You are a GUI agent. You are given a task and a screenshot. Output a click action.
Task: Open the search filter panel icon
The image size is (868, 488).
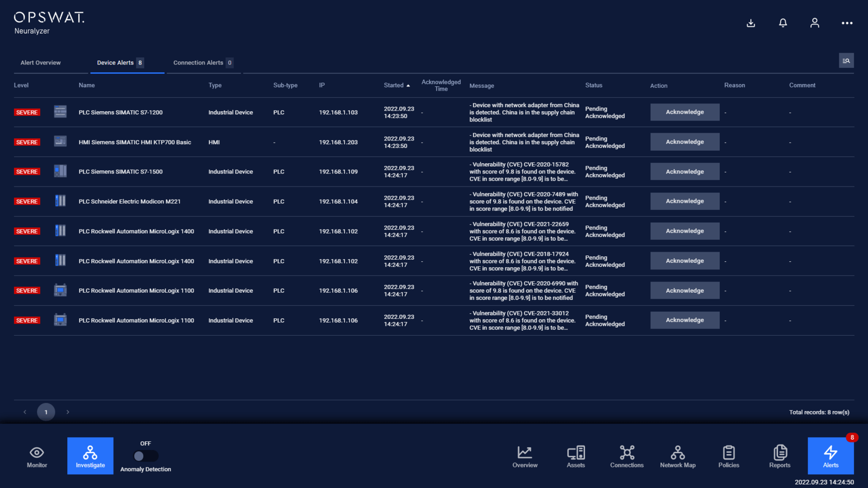(x=846, y=61)
